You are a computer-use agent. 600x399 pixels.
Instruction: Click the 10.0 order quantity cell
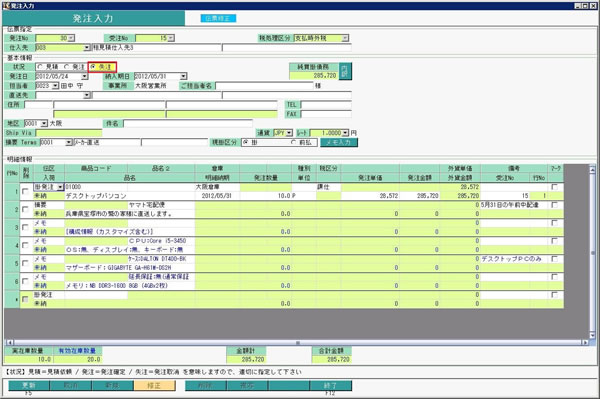click(x=266, y=196)
